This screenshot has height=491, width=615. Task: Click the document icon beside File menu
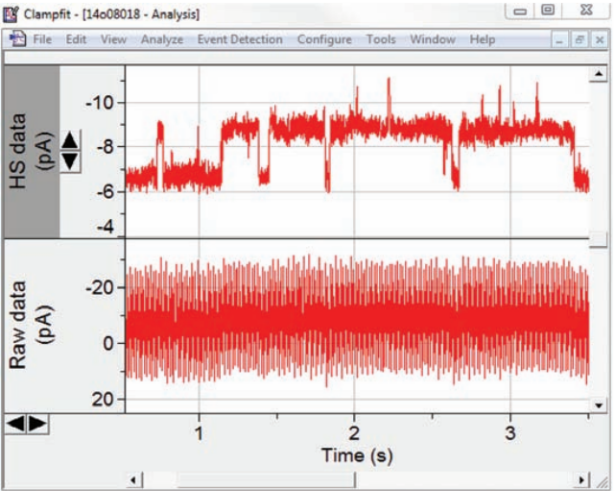pyautogui.click(x=18, y=40)
